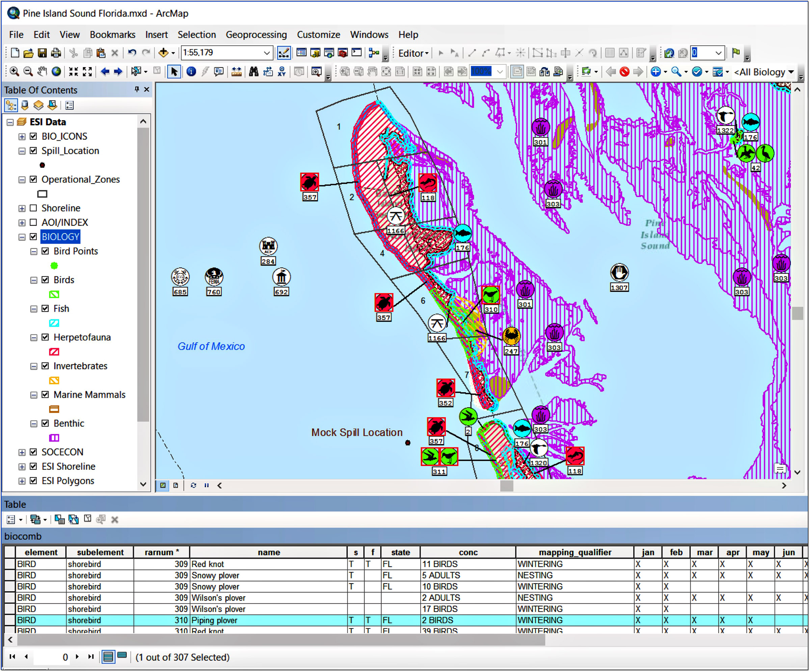Collapse the BIO_ICONS layer entry
This screenshot has width=810, height=672.
pos(22,136)
